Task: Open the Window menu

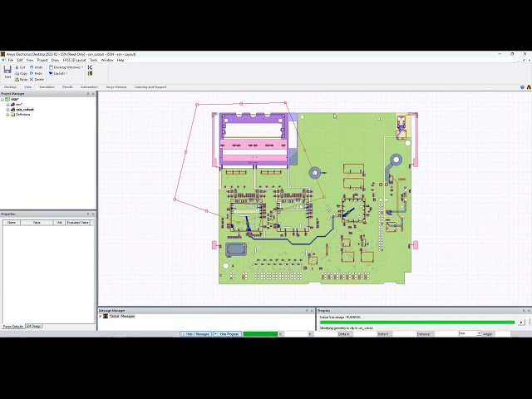Action: pos(107,60)
